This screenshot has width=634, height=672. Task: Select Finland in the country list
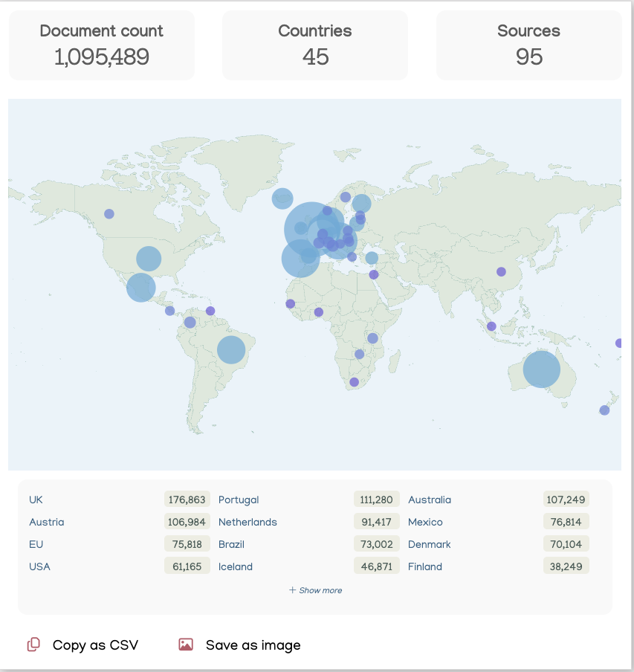(425, 566)
